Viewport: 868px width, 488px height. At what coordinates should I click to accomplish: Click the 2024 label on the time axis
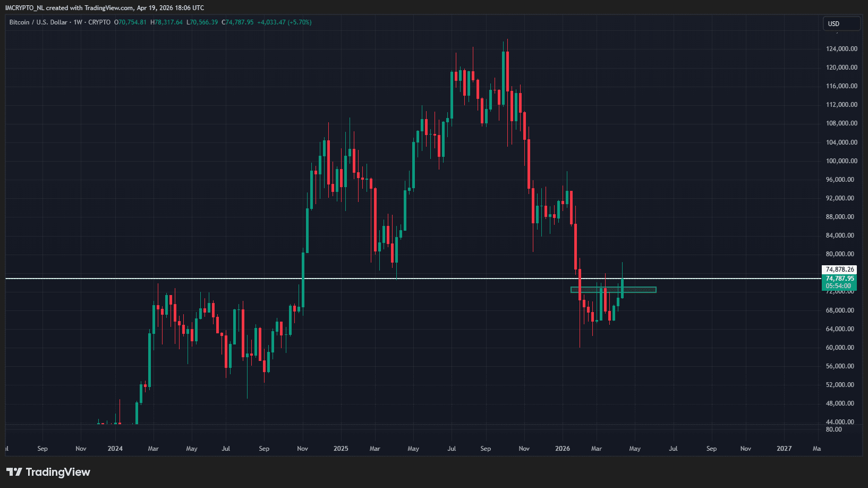115,449
